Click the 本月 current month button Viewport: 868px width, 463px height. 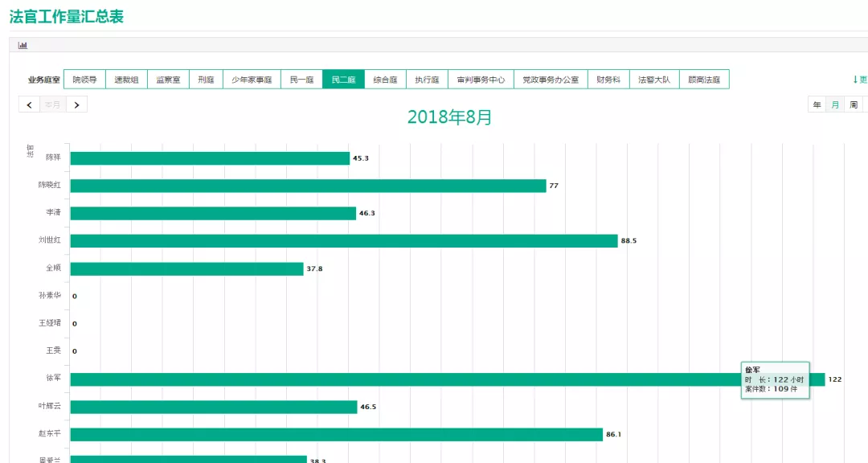click(x=52, y=104)
